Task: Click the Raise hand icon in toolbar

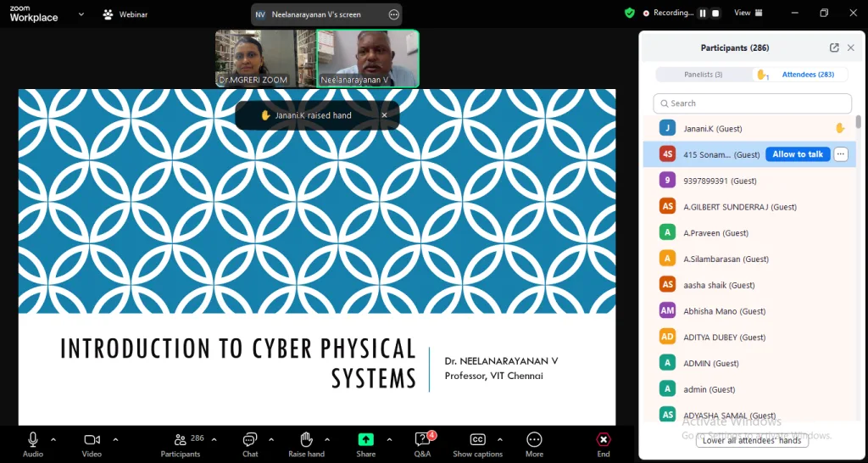Action: coord(306,439)
